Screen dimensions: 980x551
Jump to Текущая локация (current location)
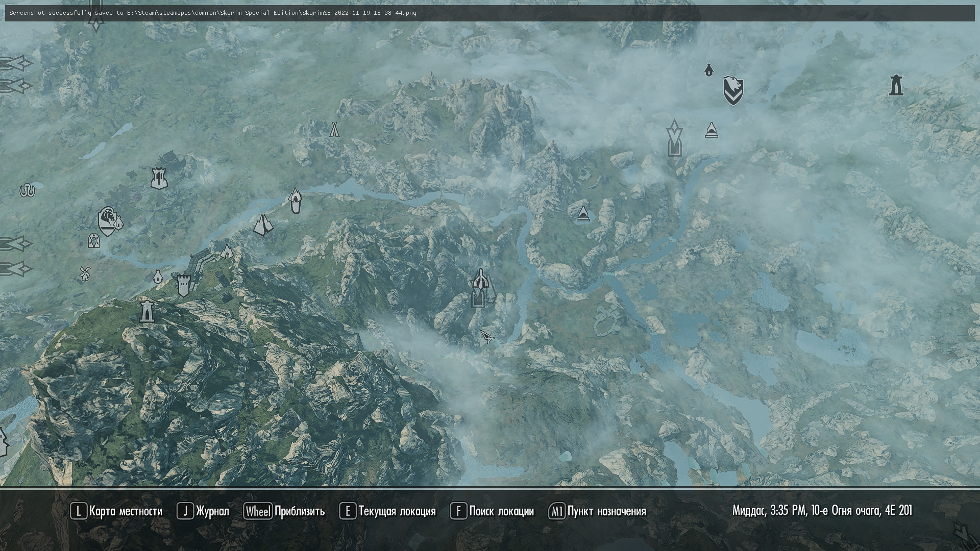coord(388,511)
